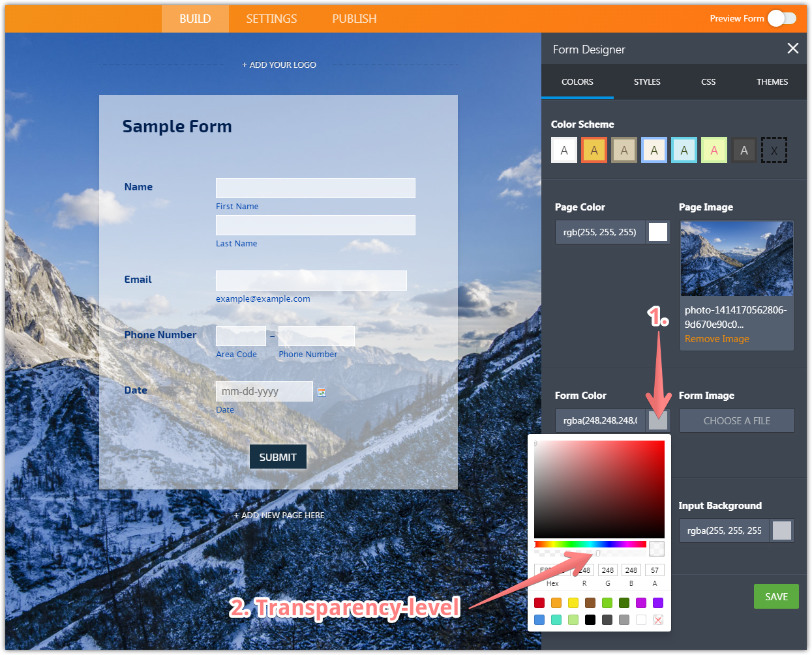Viewport: 812px width, 655px height.
Task: Click the First Name input field
Action: coord(316,188)
